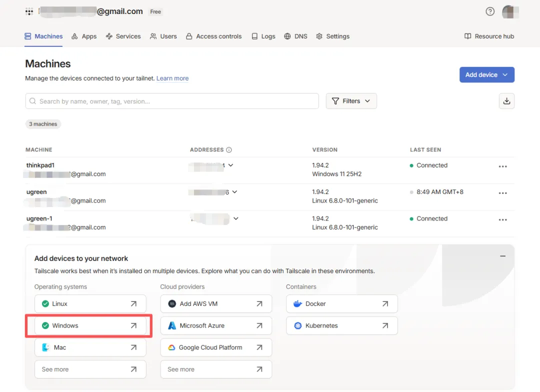540x392 pixels.
Task: Open the ugreen machine name
Action: 36,192
